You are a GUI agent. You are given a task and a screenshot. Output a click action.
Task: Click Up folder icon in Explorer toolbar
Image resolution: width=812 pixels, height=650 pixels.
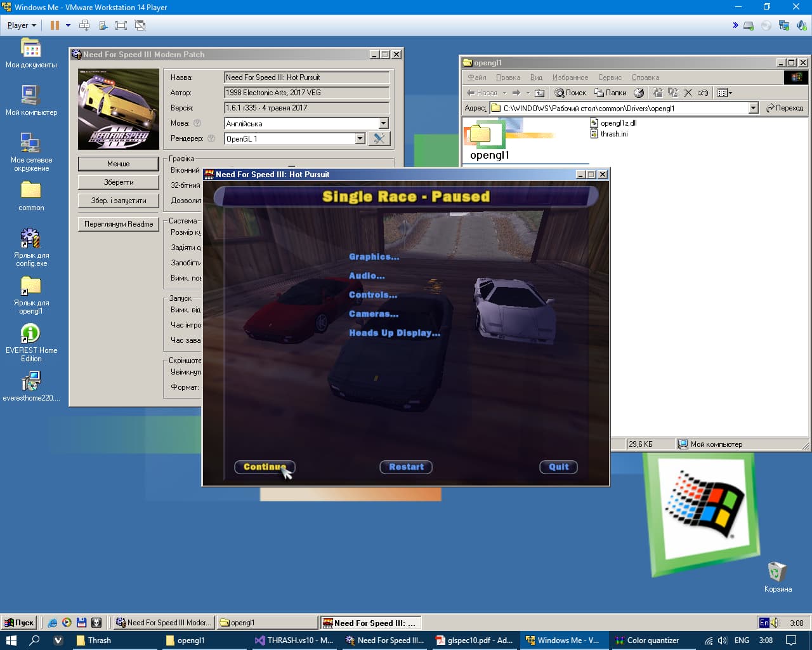539,93
